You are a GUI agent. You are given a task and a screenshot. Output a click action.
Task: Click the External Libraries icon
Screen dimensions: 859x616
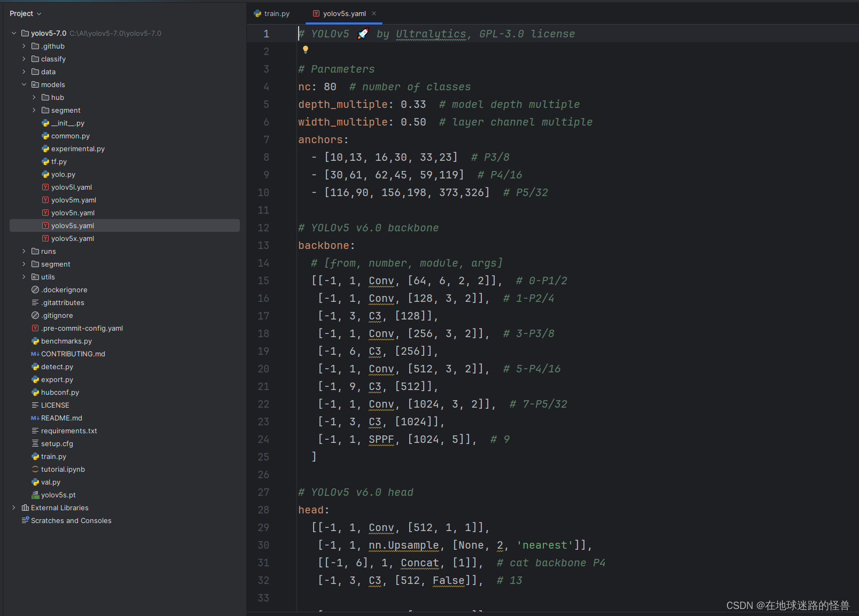click(x=25, y=508)
